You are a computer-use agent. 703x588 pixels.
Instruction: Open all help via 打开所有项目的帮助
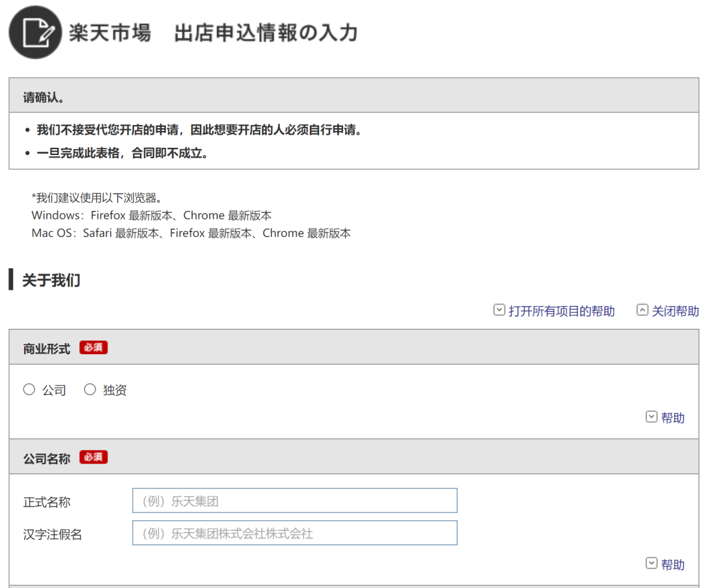pos(561,311)
